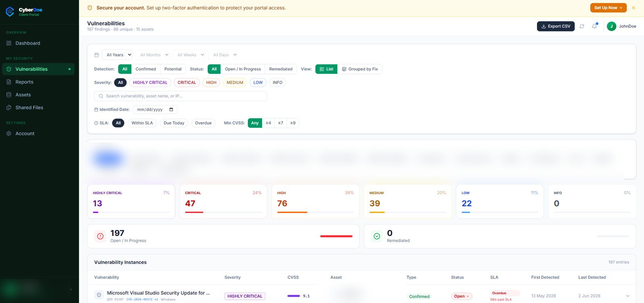
Task: Open the notifications bell
Action: coord(594,26)
